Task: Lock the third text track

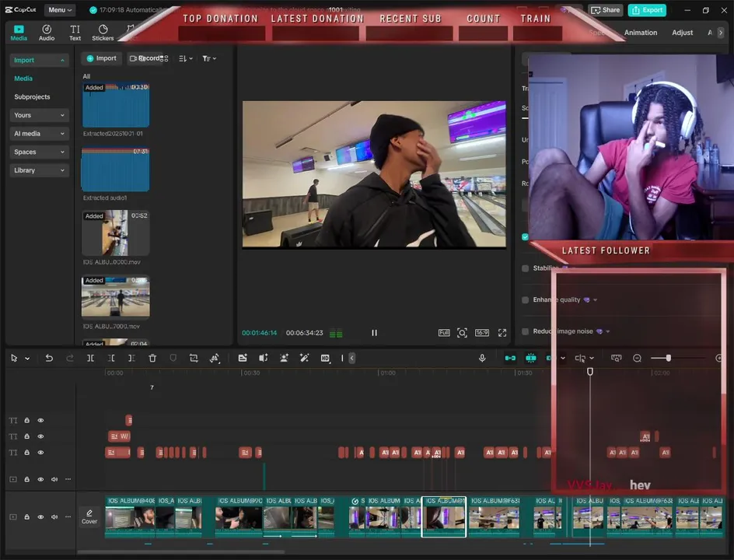Action: coord(27,453)
